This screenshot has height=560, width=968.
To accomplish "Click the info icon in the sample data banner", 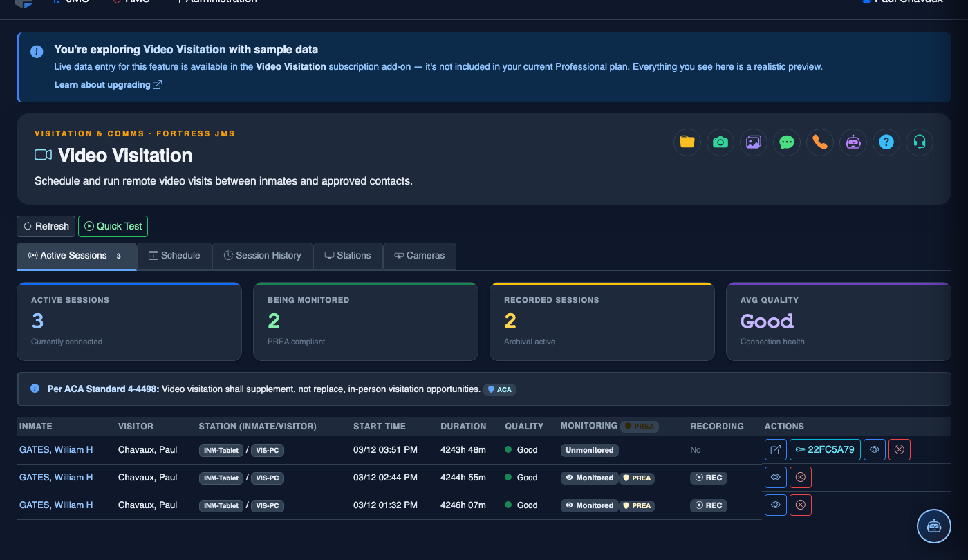I will (x=36, y=52).
